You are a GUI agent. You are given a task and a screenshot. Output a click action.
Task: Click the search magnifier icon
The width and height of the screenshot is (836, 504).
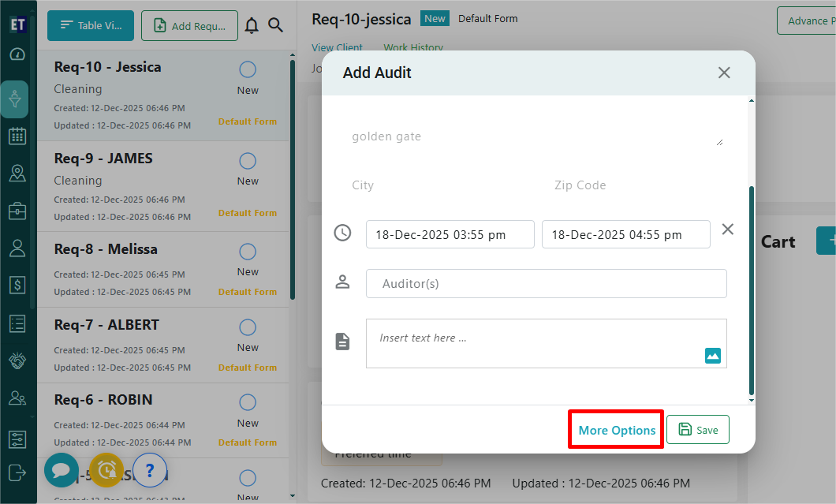point(275,26)
